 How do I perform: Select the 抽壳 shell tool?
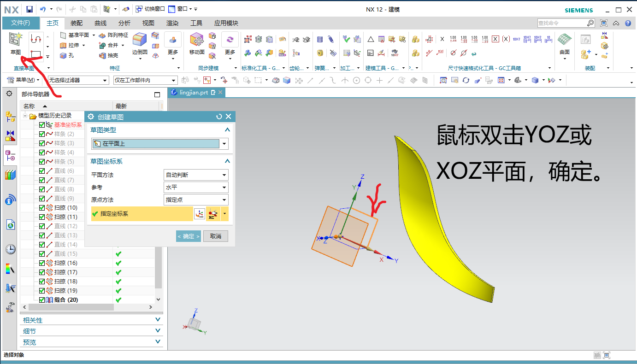pyautogui.click(x=109, y=55)
